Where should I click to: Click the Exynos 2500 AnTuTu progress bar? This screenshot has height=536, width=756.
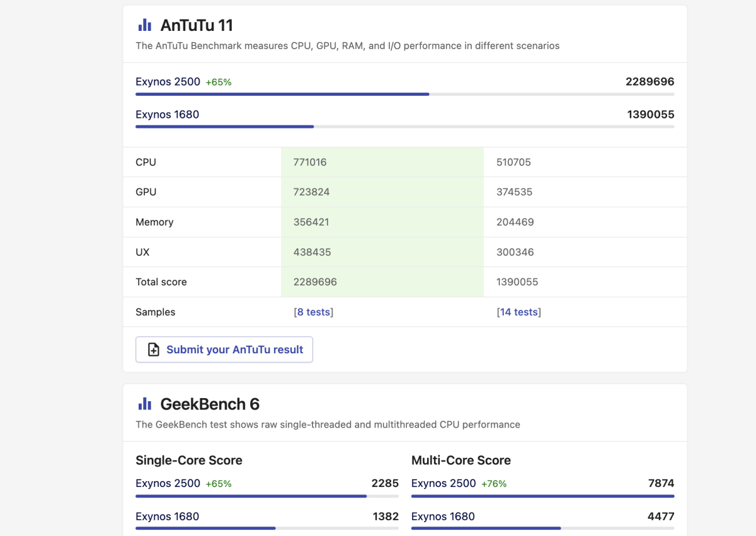(x=405, y=94)
